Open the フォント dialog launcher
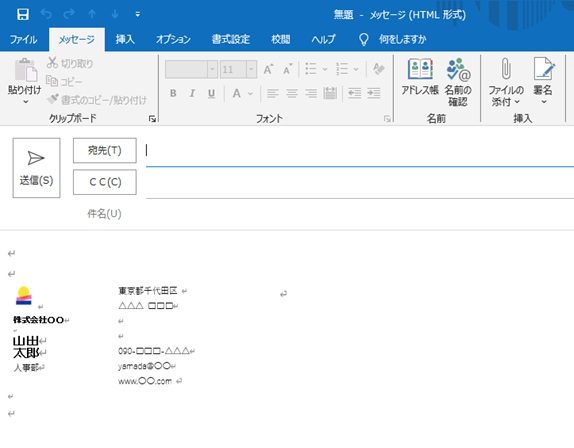The width and height of the screenshot is (574, 448). pyautogui.click(x=387, y=119)
